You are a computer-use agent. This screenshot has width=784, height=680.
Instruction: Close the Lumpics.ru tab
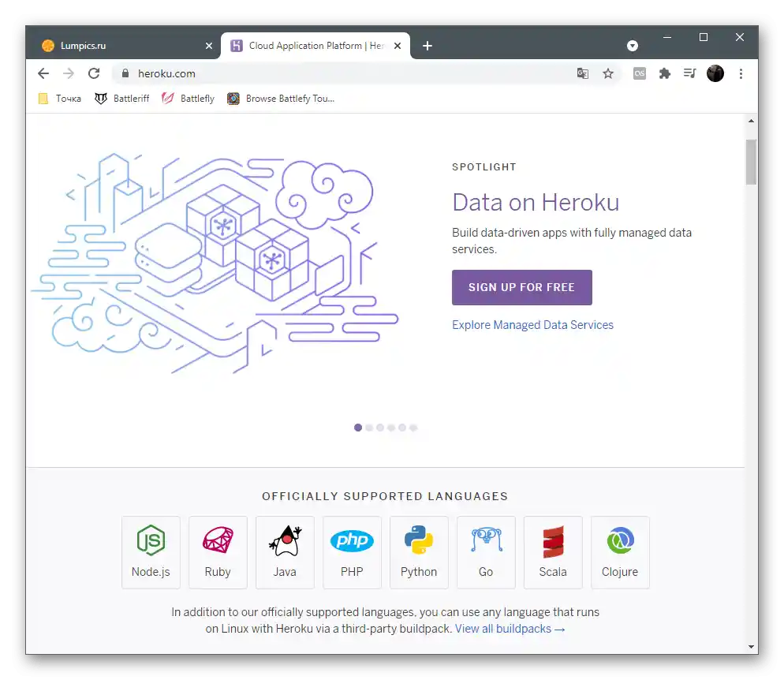pyautogui.click(x=209, y=46)
